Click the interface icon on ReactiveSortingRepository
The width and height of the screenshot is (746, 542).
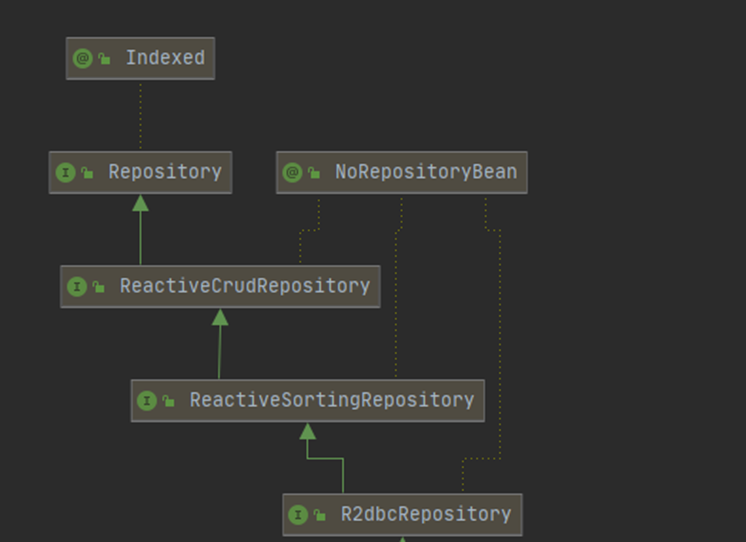(147, 401)
